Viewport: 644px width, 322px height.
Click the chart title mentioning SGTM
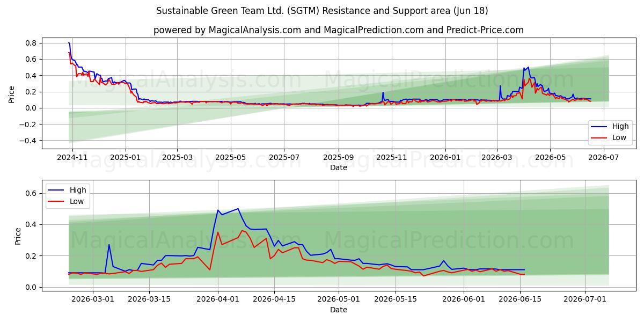pyautogui.click(x=322, y=11)
